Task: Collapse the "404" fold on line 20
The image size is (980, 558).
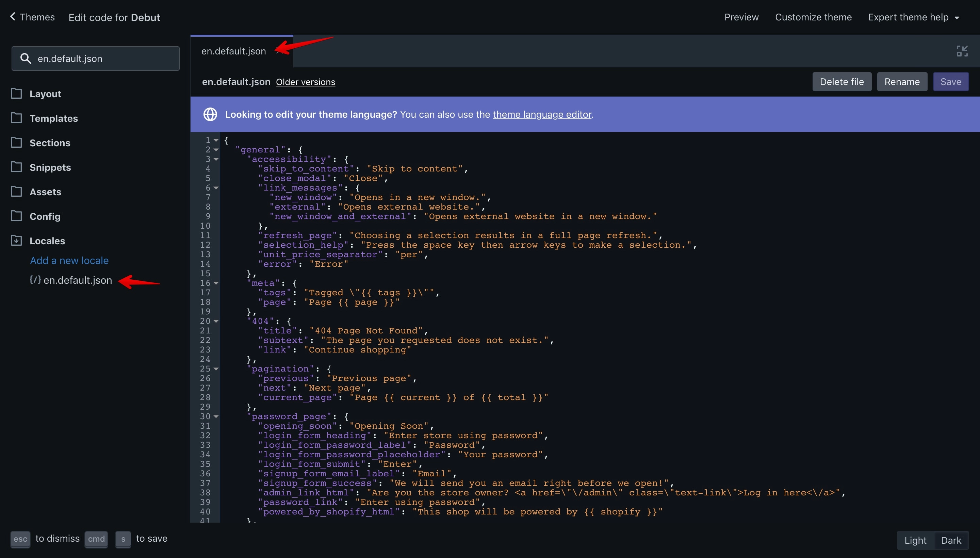Action: (x=216, y=321)
